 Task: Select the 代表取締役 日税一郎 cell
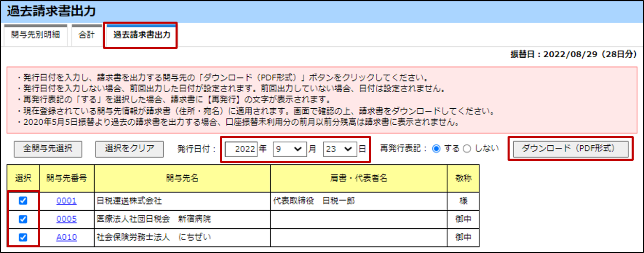(358, 201)
